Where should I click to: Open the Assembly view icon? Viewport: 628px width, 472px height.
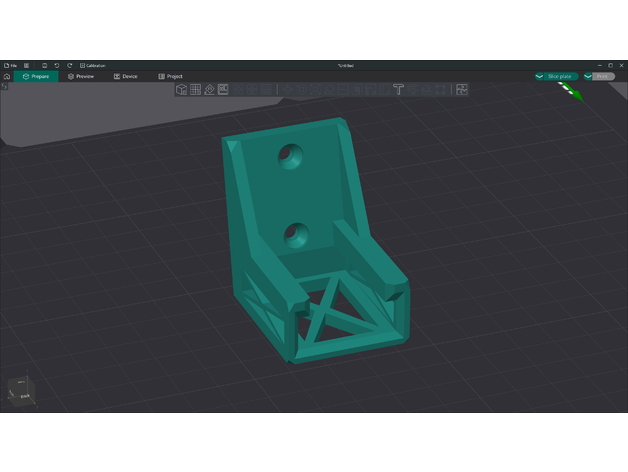462,90
